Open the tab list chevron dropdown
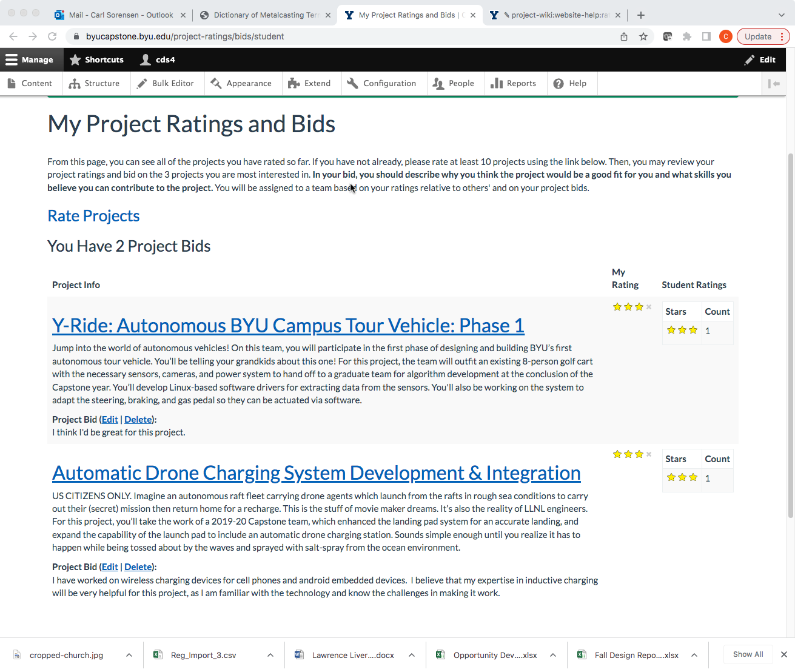Image resolution: width=795 pixels, height=672 pixels. point(781,15)
